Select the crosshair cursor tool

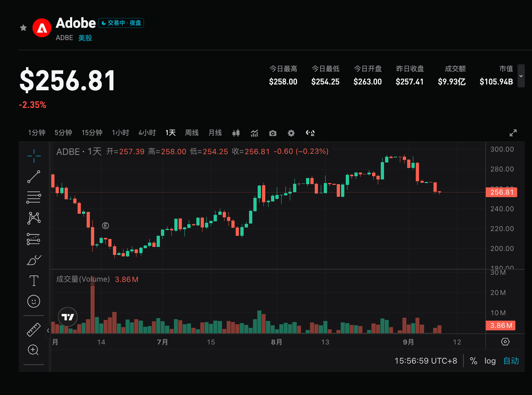tap(34, 156)
